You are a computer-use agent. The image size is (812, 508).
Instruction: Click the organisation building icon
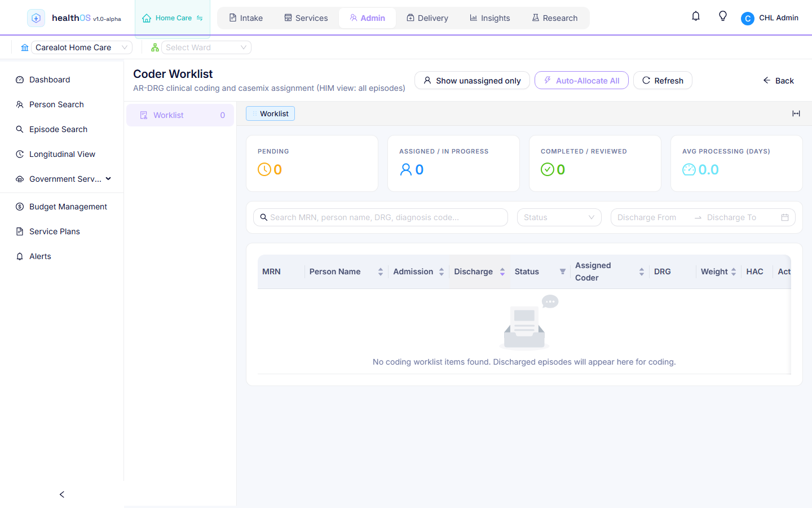click(x=25, y=47)
